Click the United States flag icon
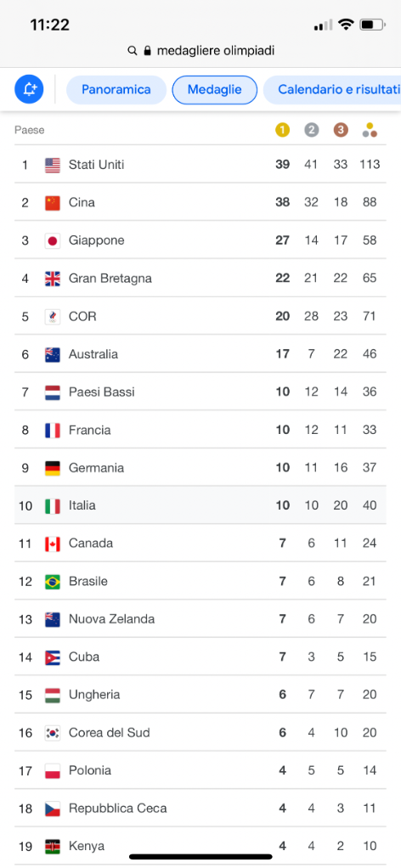Screen dimensions: 401x868 click(x=53, y=165)
